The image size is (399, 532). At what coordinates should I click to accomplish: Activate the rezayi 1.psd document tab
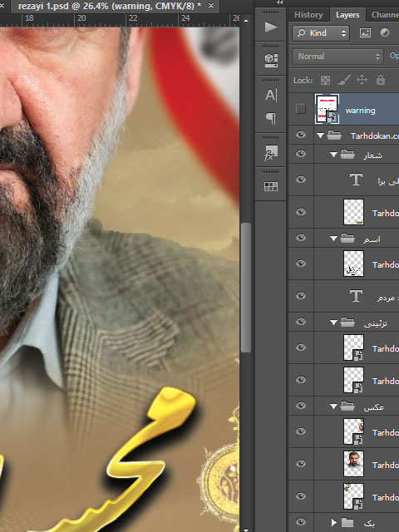coord(109,6)
